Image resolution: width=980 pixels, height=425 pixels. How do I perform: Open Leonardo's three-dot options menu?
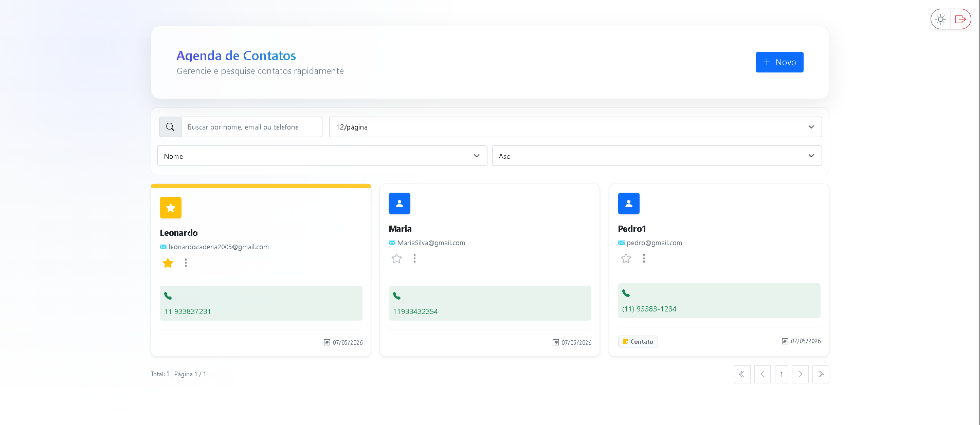tap(186, 263)
